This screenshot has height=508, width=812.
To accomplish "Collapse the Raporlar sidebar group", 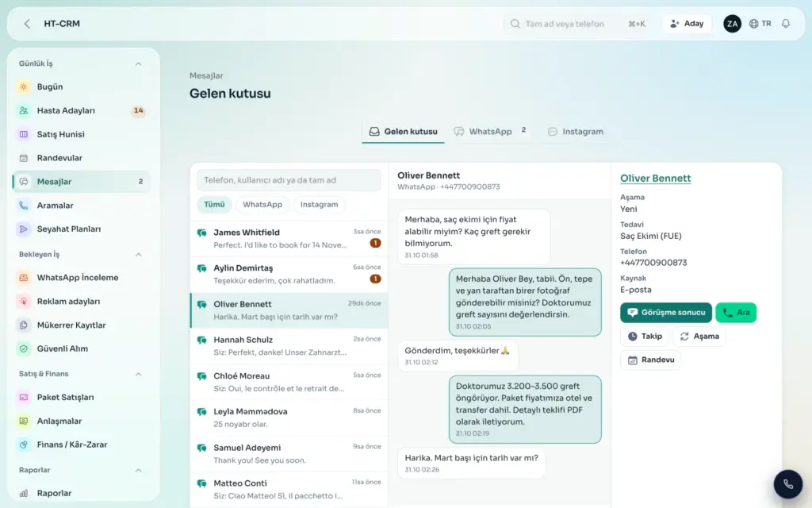I will [138, 470].
